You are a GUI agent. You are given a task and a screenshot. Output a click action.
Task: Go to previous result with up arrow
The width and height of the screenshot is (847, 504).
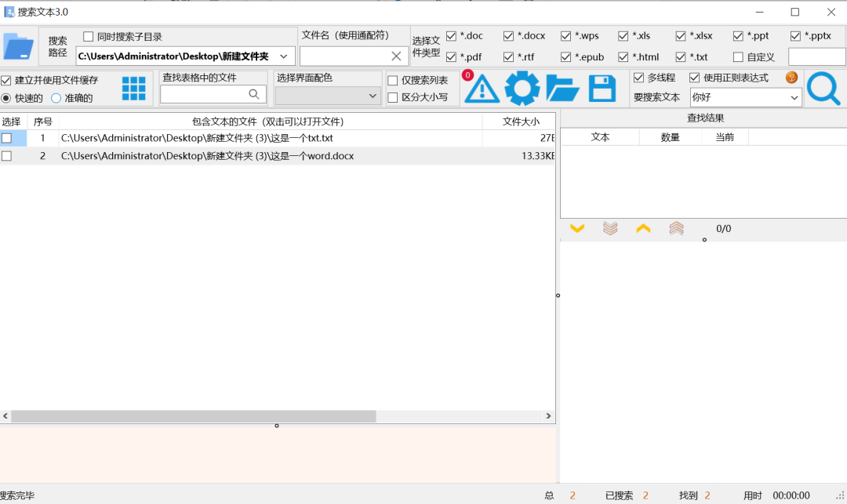pyautogui.click(x=643, y=229)
